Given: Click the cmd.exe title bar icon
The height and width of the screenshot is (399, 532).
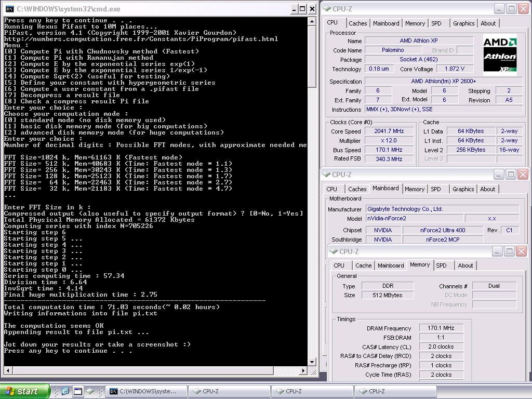Looking at the screenshot, I should point(9,9).
